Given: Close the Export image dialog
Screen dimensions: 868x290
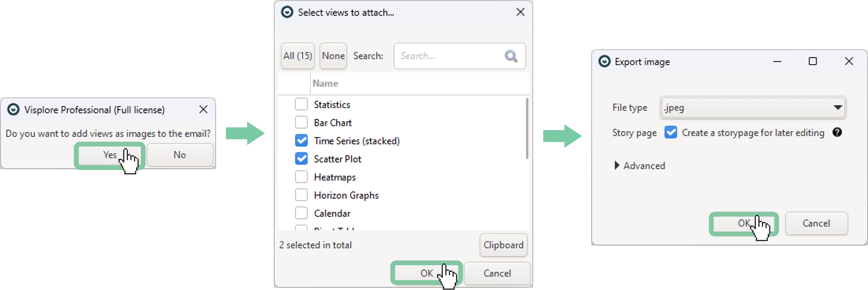Looking at the screenshot, I should (849, 61).
